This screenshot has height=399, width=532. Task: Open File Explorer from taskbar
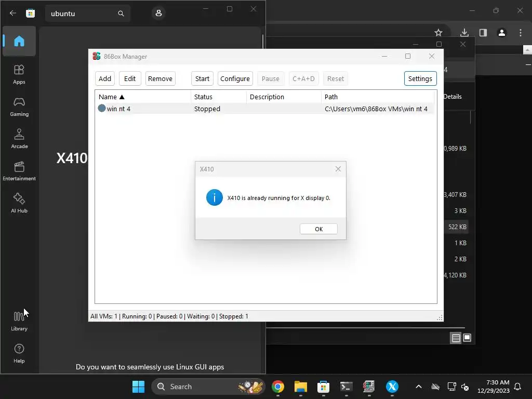301,387
